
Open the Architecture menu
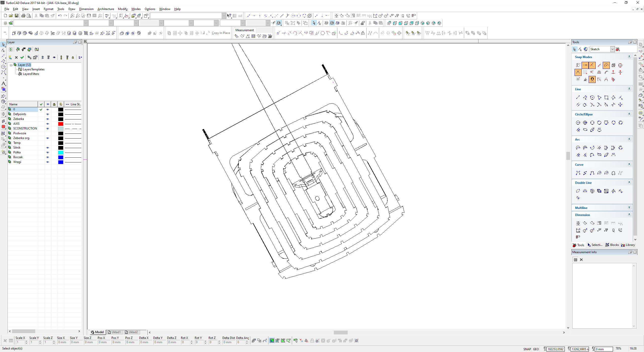point(106,9)
